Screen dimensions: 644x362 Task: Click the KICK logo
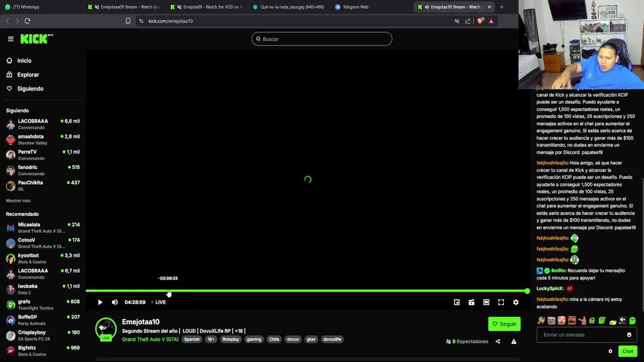tap(36, 39)
